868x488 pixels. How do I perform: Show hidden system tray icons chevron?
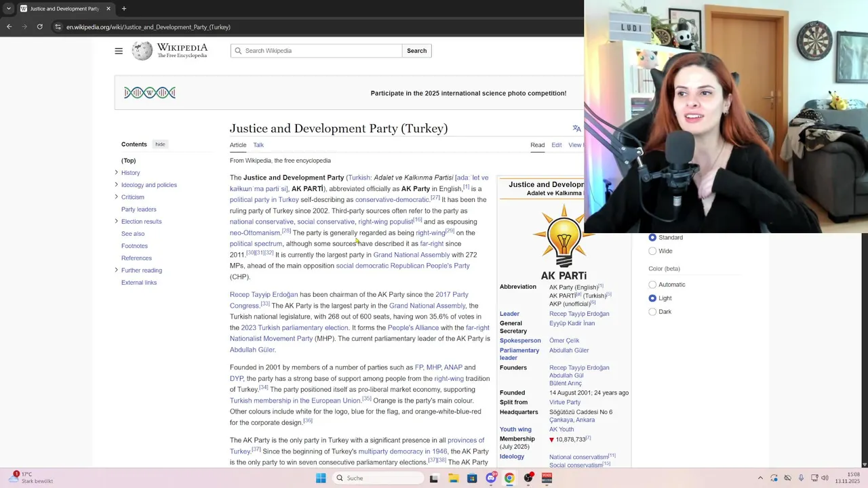(x=760, y=478)
